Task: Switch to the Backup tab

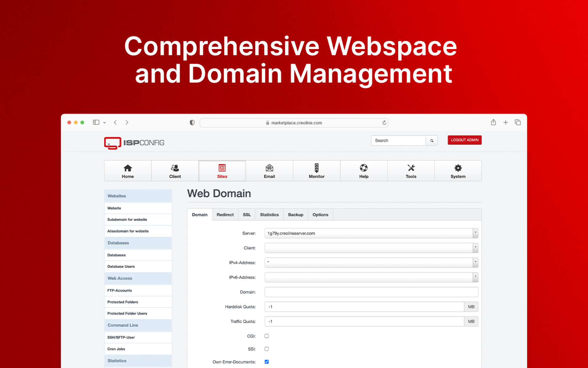Action: (x=295, y=215)
